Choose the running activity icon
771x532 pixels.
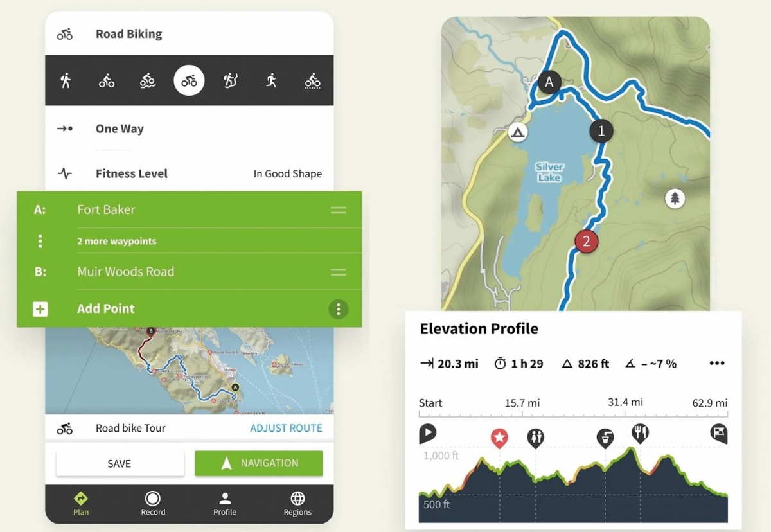point(271,80)
